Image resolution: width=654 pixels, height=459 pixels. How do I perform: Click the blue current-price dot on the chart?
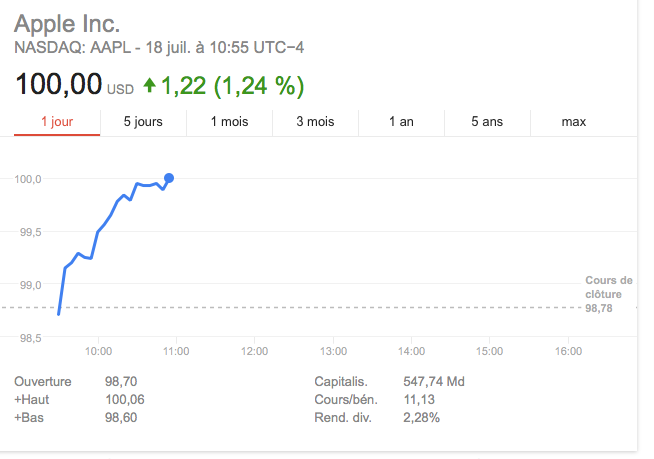168,178
